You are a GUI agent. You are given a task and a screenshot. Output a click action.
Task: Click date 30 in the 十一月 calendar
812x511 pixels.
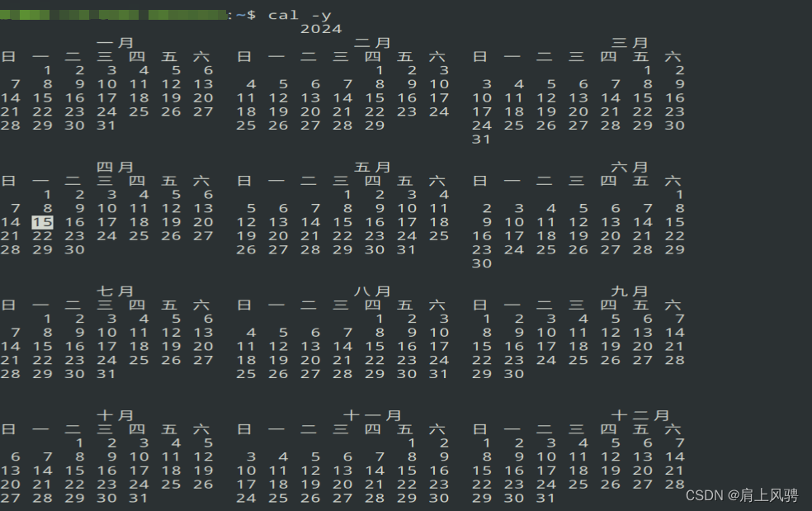(x=439, y=498)
